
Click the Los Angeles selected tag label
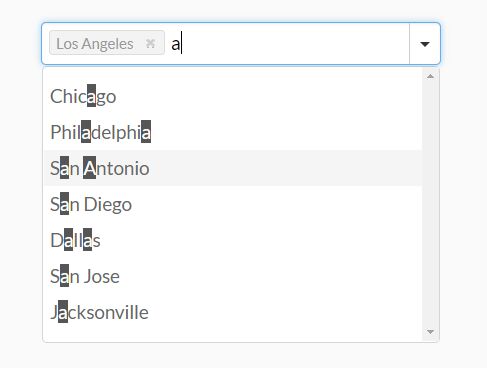(x=95, y=44)
